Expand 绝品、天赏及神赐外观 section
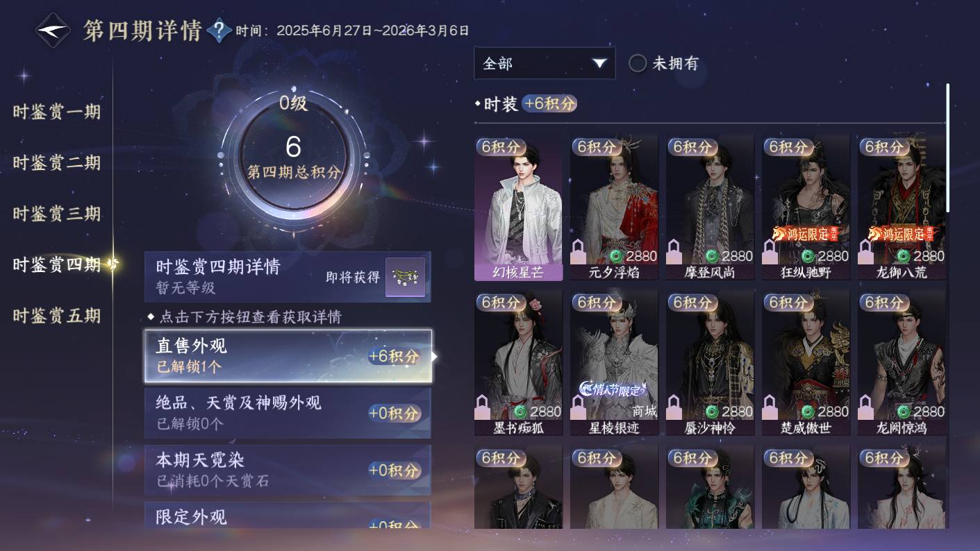The width and height of the screenshot is (980, 551). [288, 413]
